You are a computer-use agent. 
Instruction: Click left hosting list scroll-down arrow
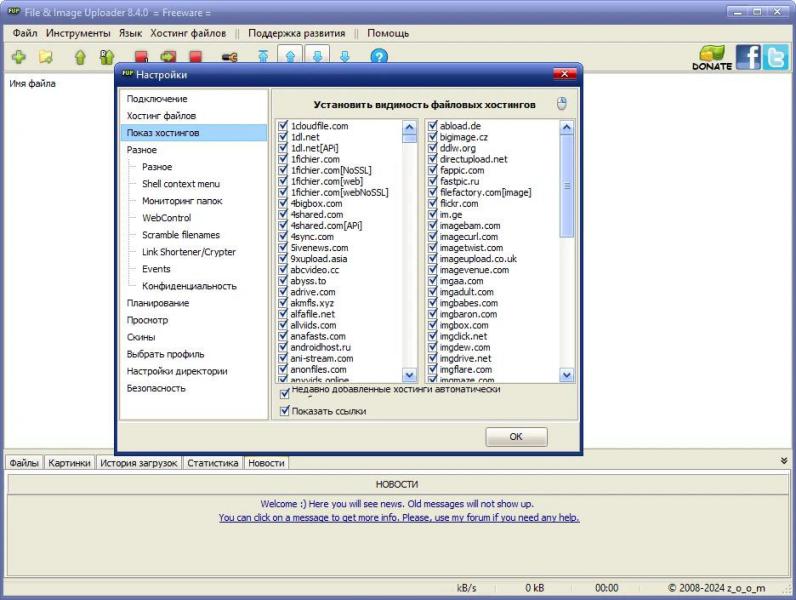pyautogui.click(x=409, y=375)
